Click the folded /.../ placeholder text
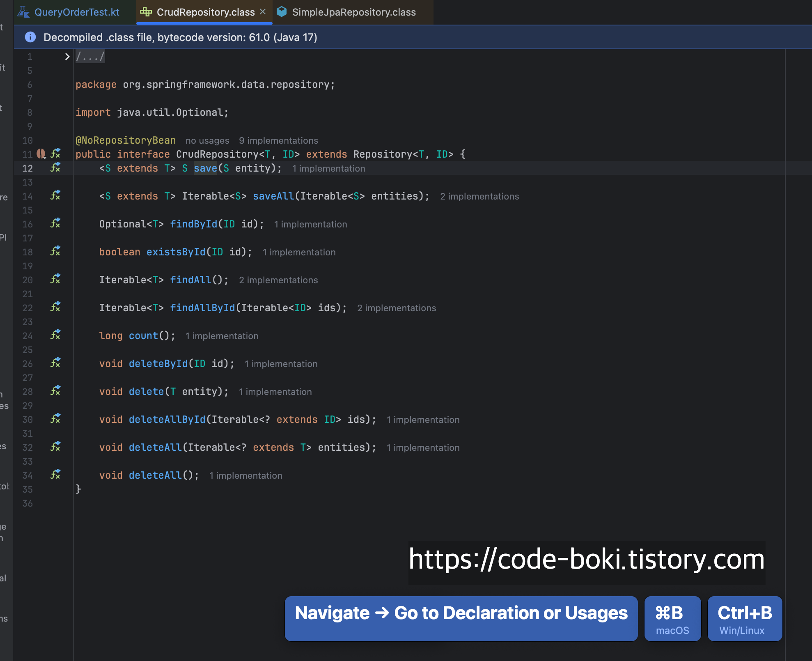Image resolution: width=812 pixels, height=661 pixels. pos(90,57)
